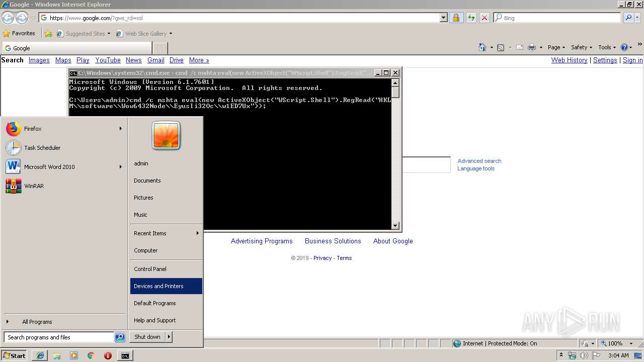The image size is (644, 362).
Task: Go back with the IE Back button
Action: 8,18
